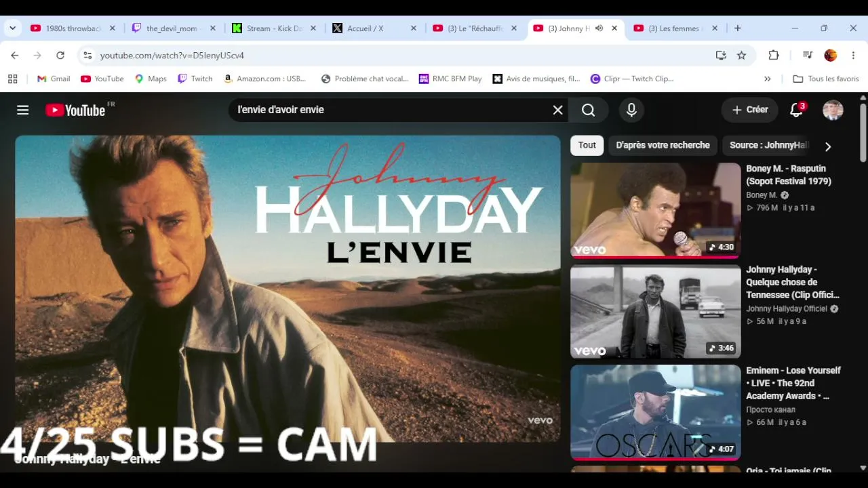The width and height of the screenshot is (868, 488).
Task: Close the 'Accueil / X' tab
Action: tap(414, 28)
